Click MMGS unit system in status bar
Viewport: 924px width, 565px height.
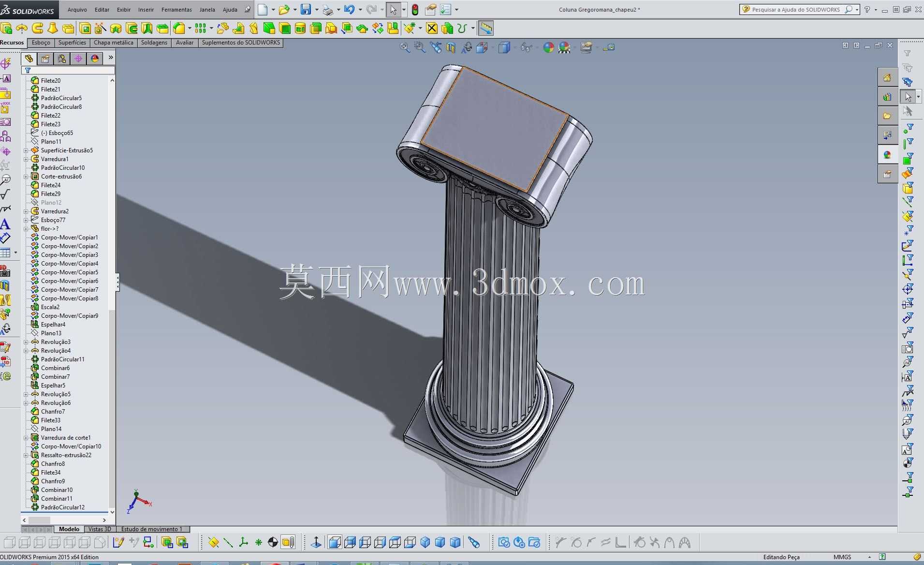pyautogui.click(x=842, y=557)
